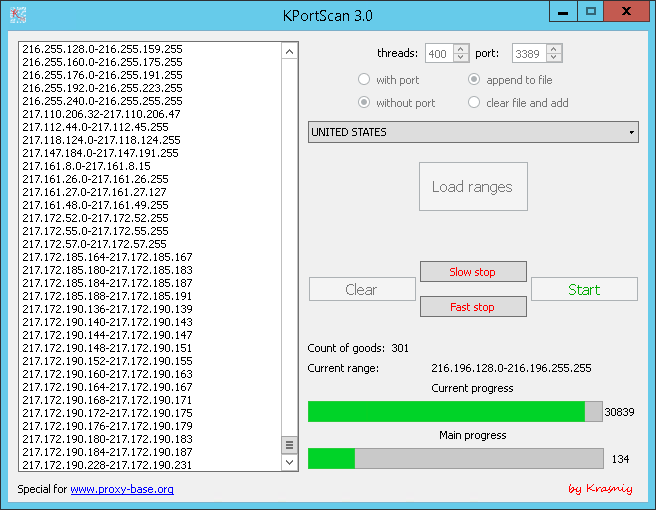Select range 217.110.206.32-217.110.206.47
Viewport: 657px width, 510px height.
coord(101,114)
